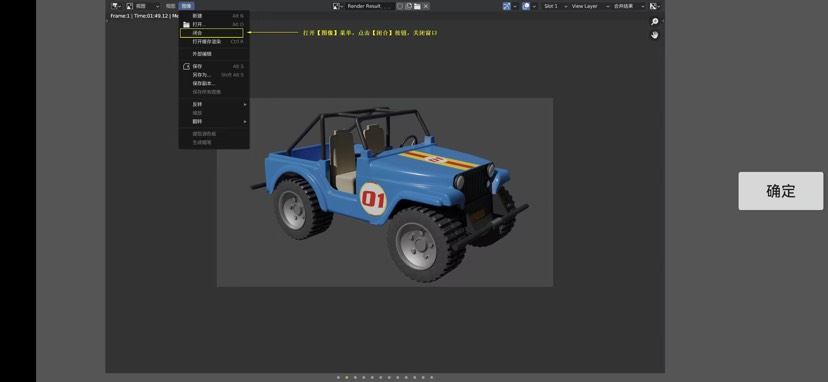828x382 pixels.
Task: Click the rendered jeep image
Action: pyautogui.click(x=385, y=192)
